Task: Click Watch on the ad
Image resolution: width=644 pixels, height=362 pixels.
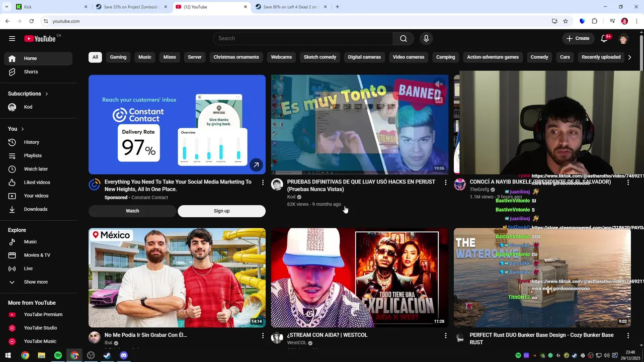Action: pyautogui.click(x=132, y=211)
